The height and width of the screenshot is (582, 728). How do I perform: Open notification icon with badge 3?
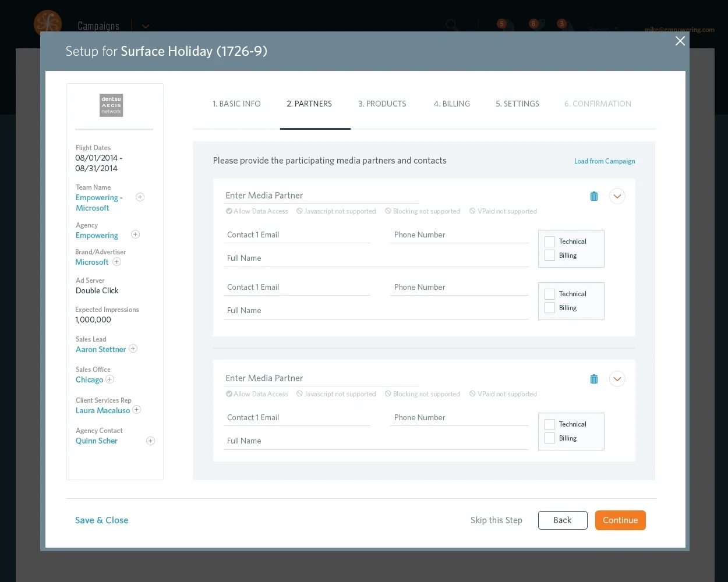565,25
